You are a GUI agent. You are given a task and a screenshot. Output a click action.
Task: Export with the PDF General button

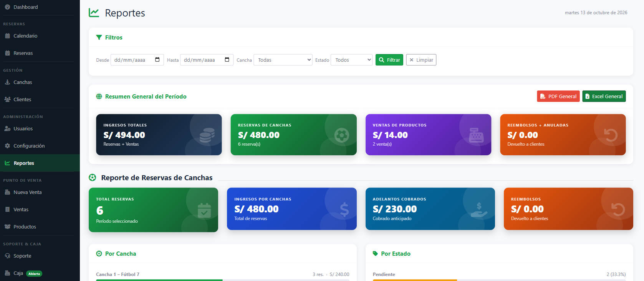point(558,96)
